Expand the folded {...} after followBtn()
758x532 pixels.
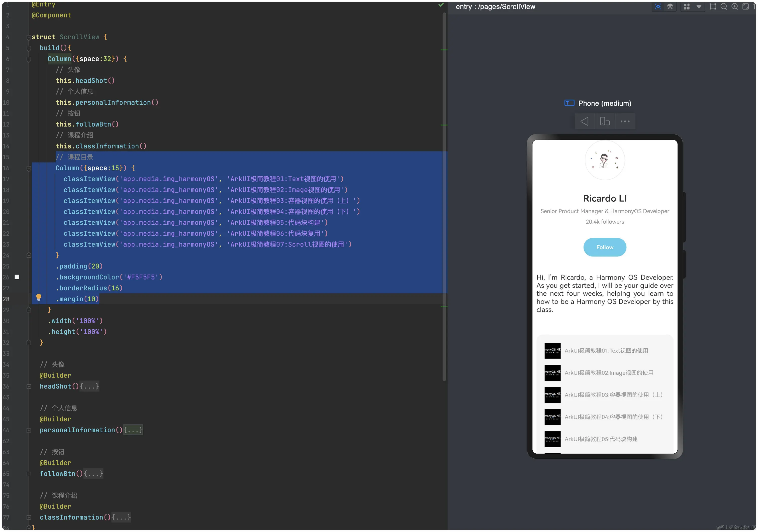click(93, 474)
